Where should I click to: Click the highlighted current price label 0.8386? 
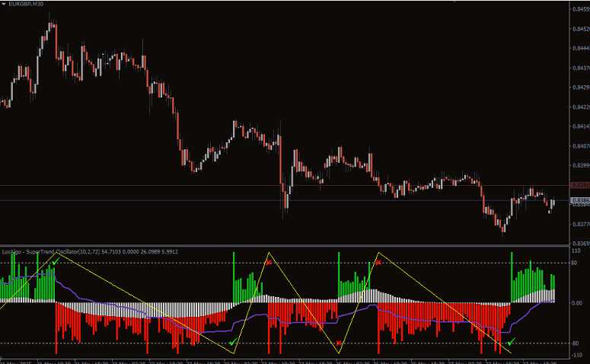coord(579,200)
